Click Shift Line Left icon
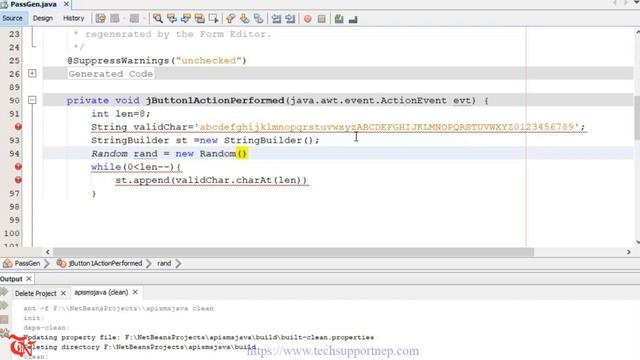Viewport: 640px width, 360px height. (276, 18)
